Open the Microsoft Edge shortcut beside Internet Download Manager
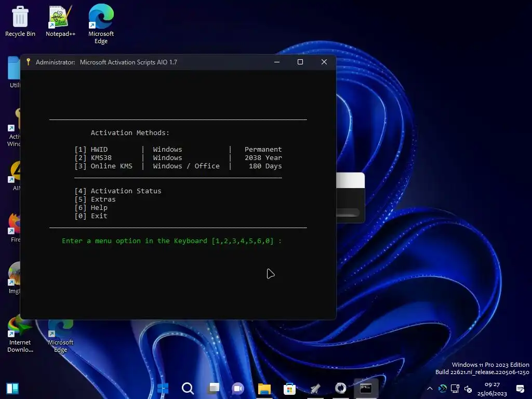532x399 pixels. coord(60,337)
